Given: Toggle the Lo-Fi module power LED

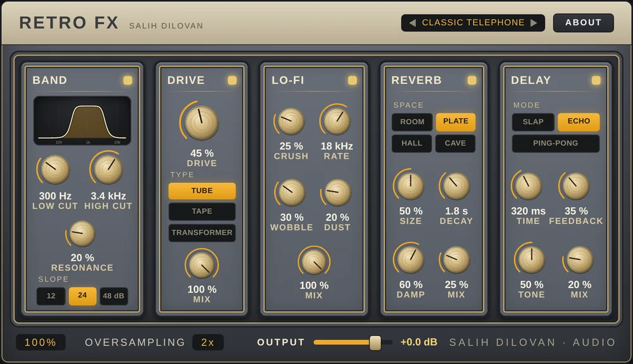Looking at the screenshot, I should 353,80.
